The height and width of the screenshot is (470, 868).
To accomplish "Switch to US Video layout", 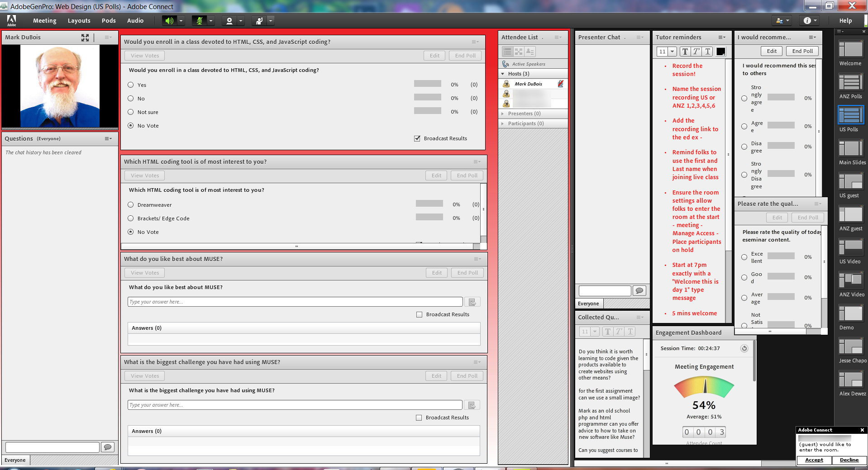I will [851, 247].
